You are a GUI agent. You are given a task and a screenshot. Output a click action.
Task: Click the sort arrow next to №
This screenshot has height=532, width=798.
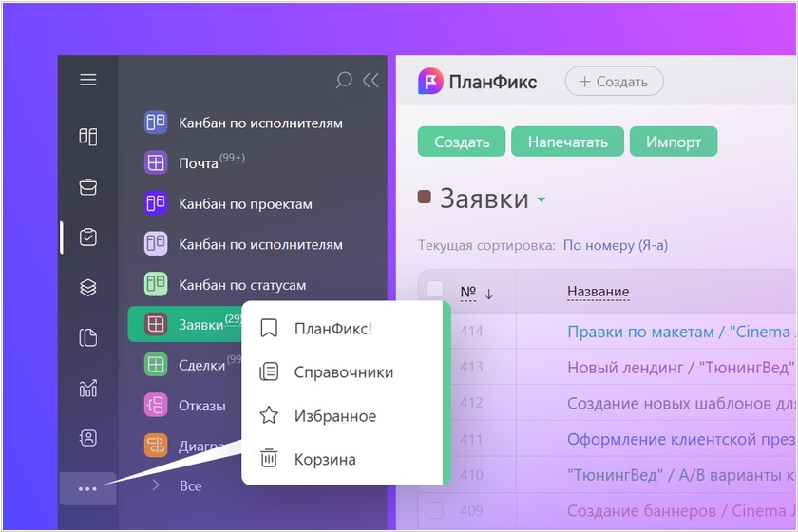click(x=488, y=294)
